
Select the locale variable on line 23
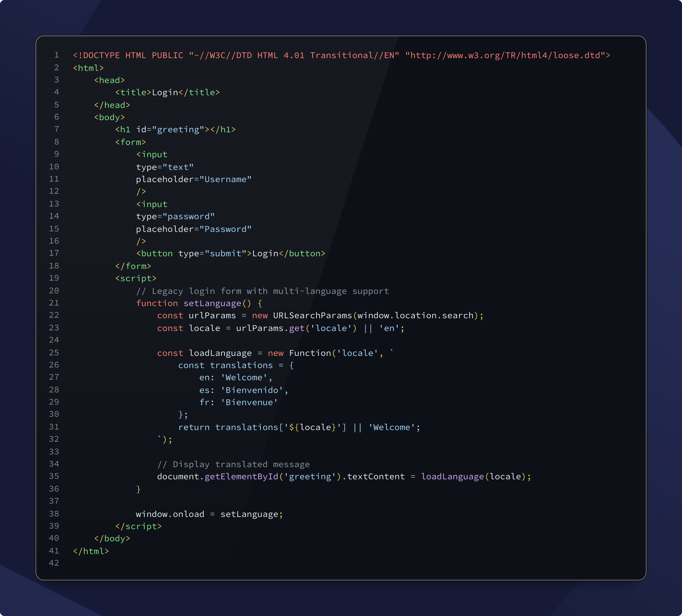pos(205,328)
